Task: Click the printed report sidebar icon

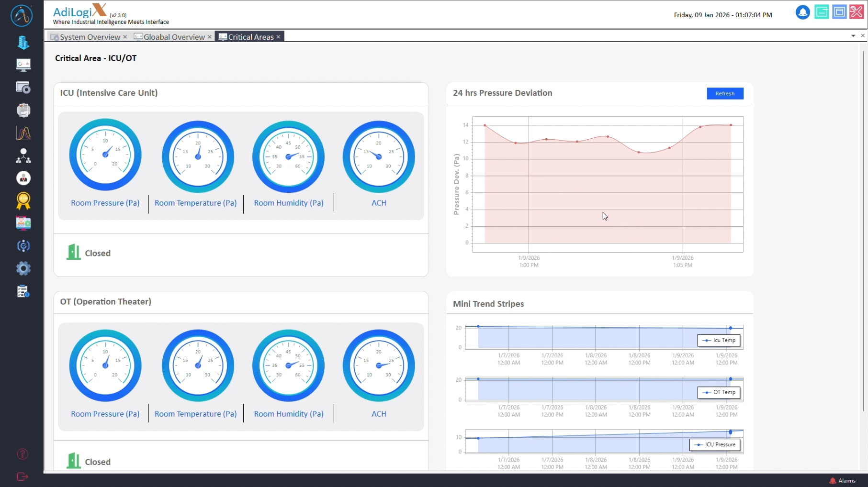Action: tap(23, 110)
